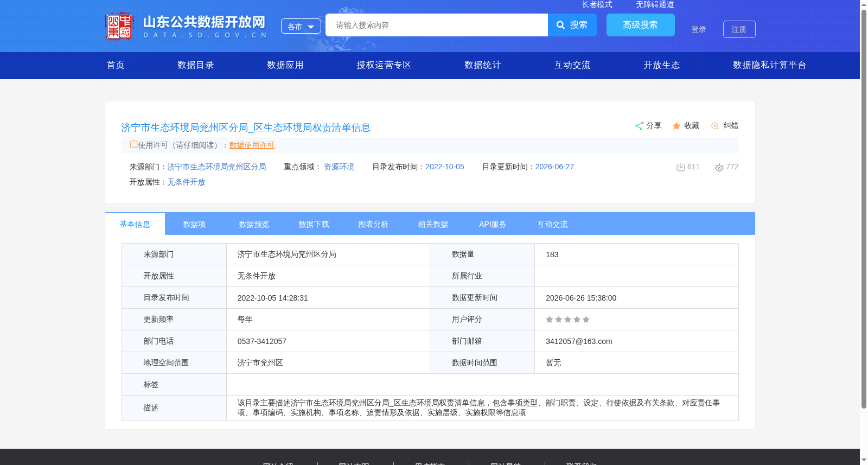Image resolution: width=868 pixels, height=465 pixels.
Task: Switch to the 数据项 tab
Action: 195,224
